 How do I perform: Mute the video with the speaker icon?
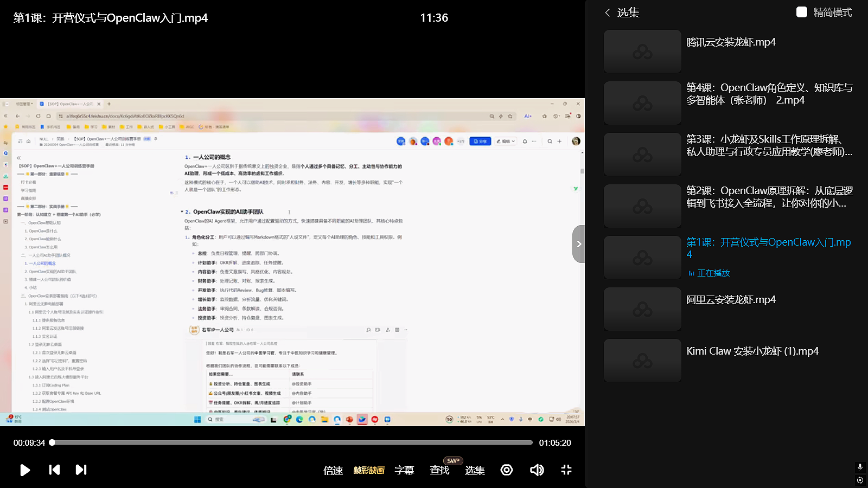[537, 470]
